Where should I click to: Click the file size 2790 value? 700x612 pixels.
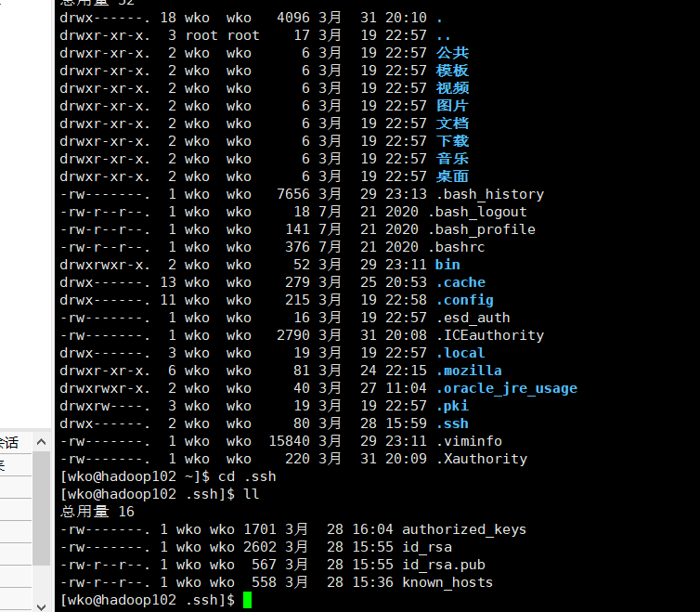293,335
